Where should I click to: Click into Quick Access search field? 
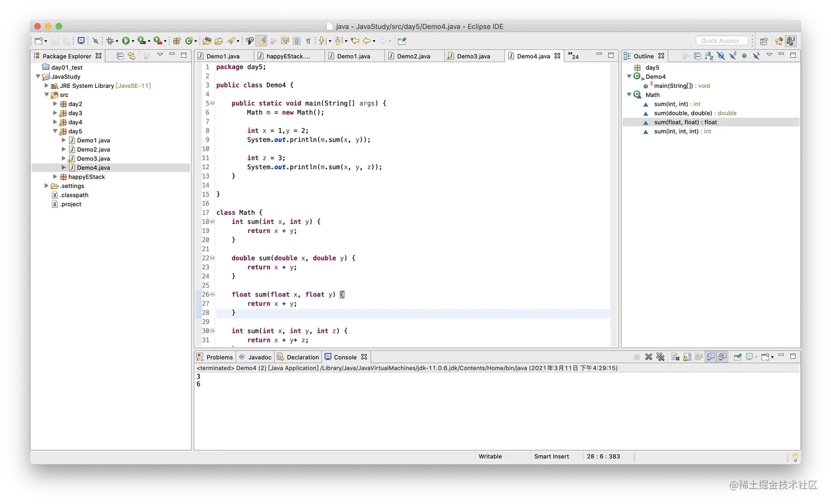[722, 41]
